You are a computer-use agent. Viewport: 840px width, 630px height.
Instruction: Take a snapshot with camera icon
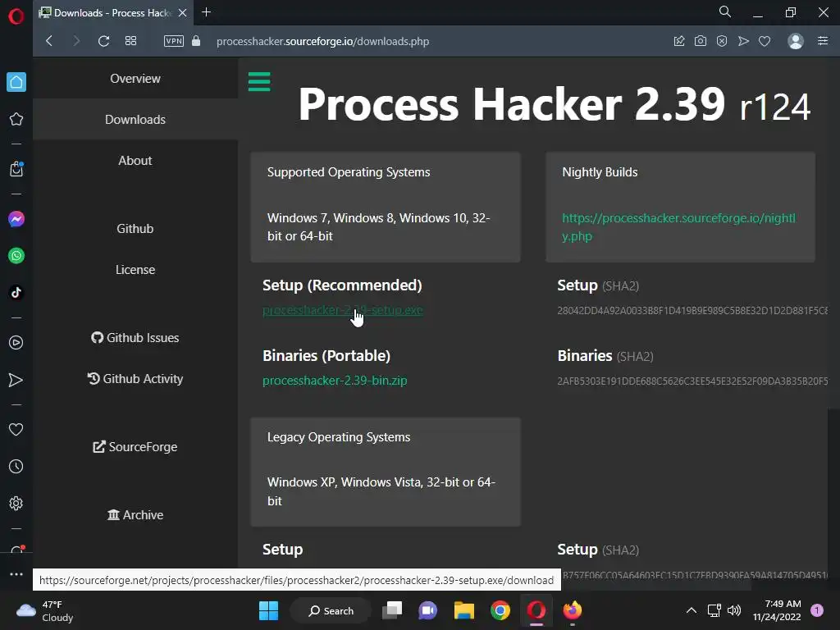701,41
